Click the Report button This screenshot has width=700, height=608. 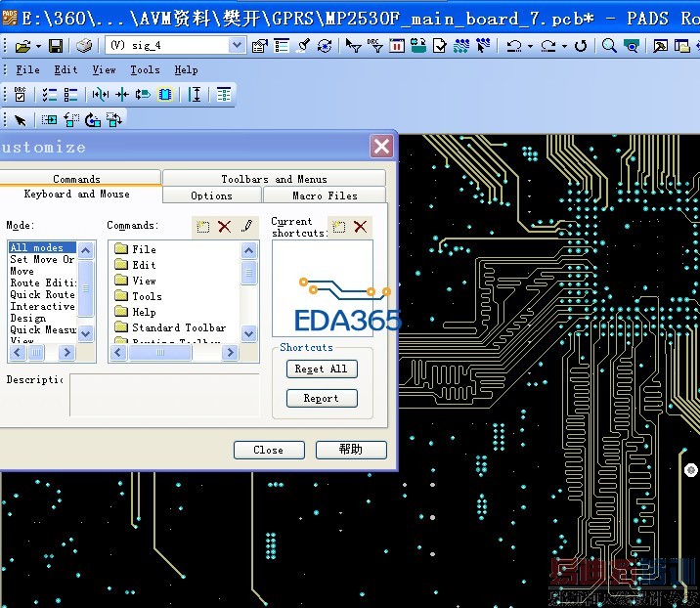[x=321, y=399]
